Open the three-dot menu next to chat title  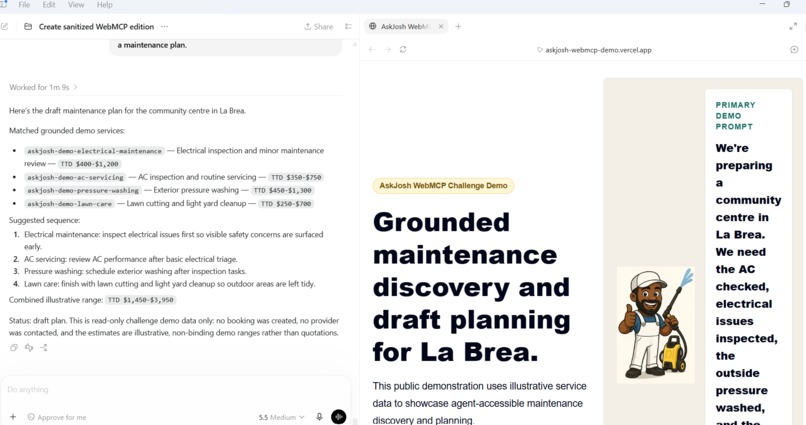(164, 27)
